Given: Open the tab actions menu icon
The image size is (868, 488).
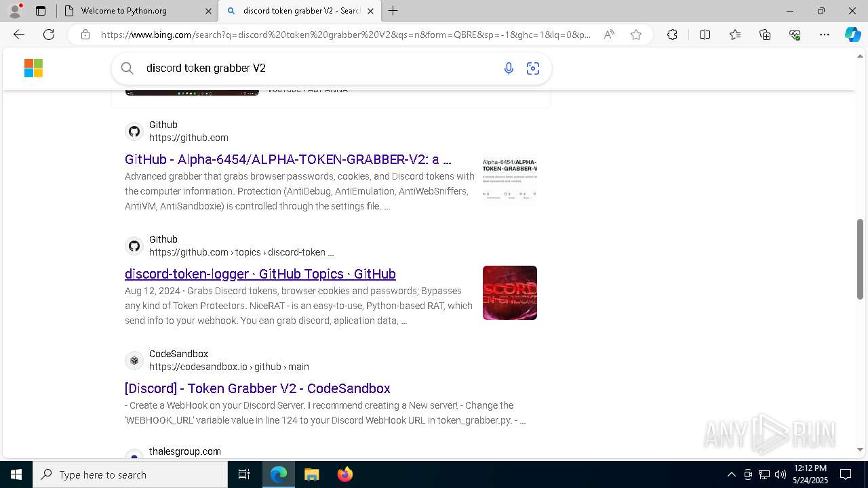Looking at the screenshot, I should (x=41, y=11).
